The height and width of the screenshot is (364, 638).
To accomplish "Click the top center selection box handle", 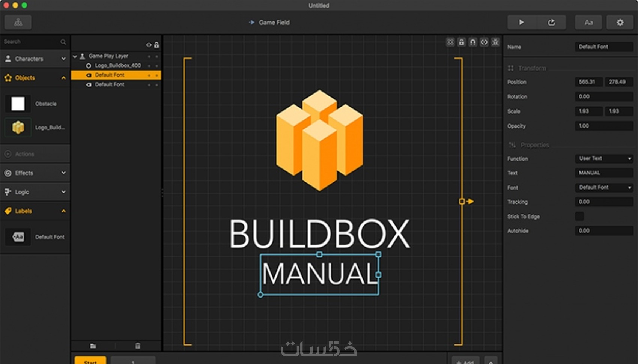I will (x=319, y=254).
